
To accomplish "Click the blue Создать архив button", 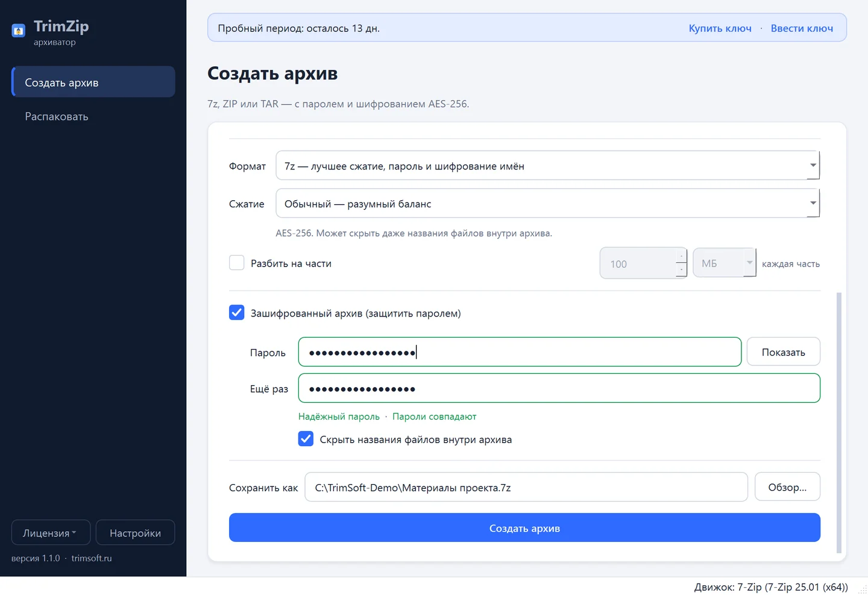I will 524,528.
